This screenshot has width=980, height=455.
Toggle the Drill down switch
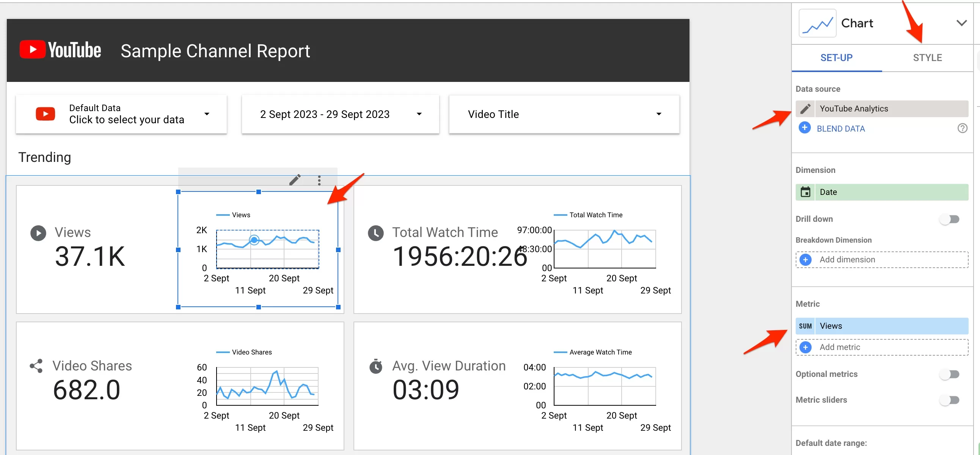(950, 219)
